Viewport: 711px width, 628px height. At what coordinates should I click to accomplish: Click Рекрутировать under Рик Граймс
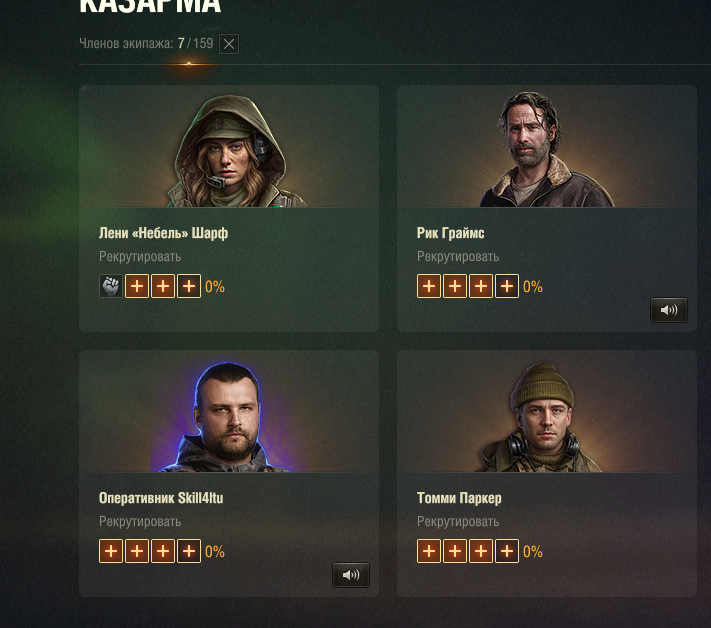[458, 257]
